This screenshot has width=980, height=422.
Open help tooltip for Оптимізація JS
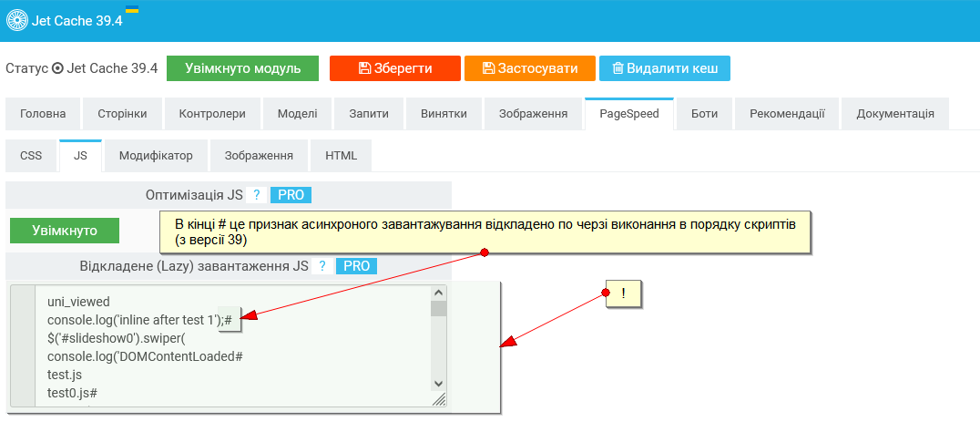pos(256,195)
